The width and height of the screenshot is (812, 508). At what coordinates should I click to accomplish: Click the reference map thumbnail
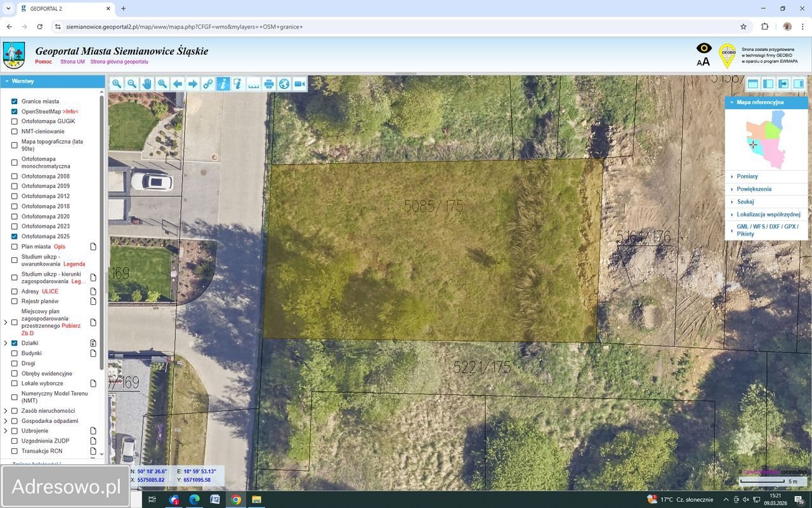tap(766, 138)
